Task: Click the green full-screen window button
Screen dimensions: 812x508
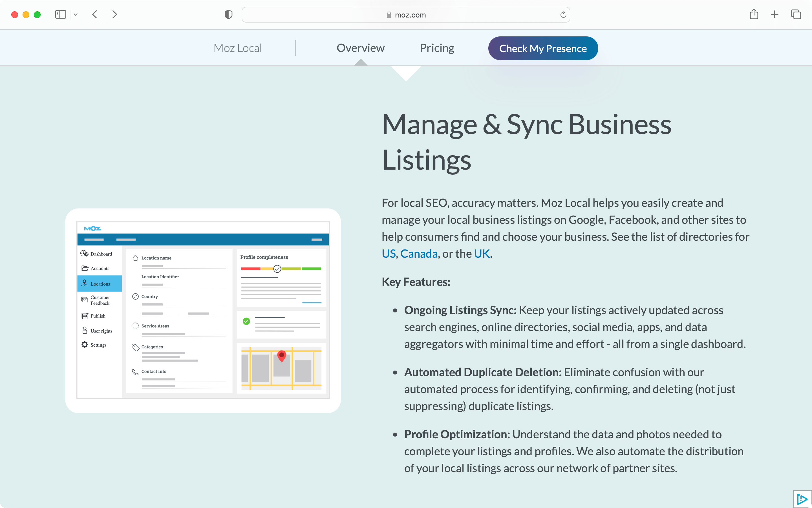Action: 37,14
